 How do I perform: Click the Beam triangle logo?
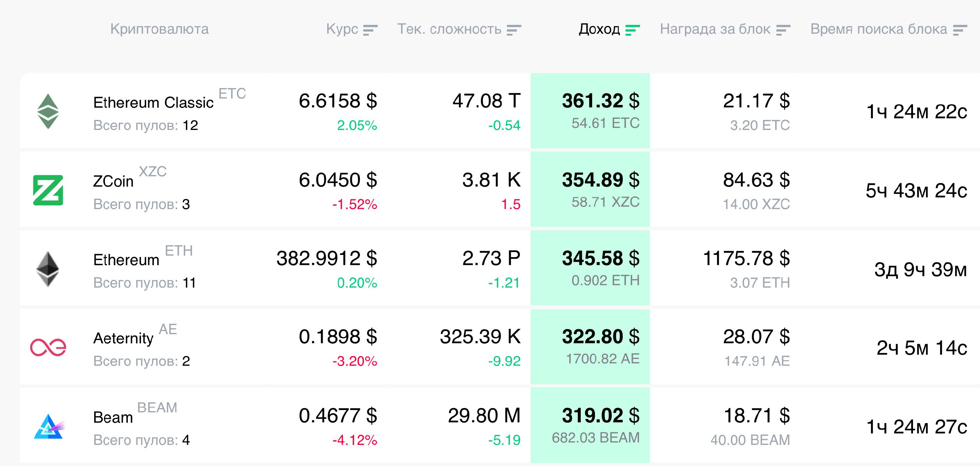(48, 427)
